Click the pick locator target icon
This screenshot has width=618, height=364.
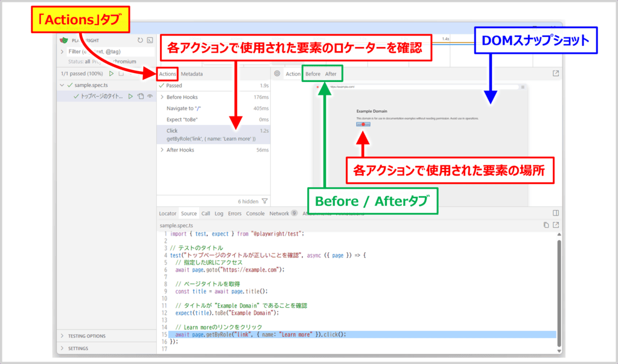(277, 74)
